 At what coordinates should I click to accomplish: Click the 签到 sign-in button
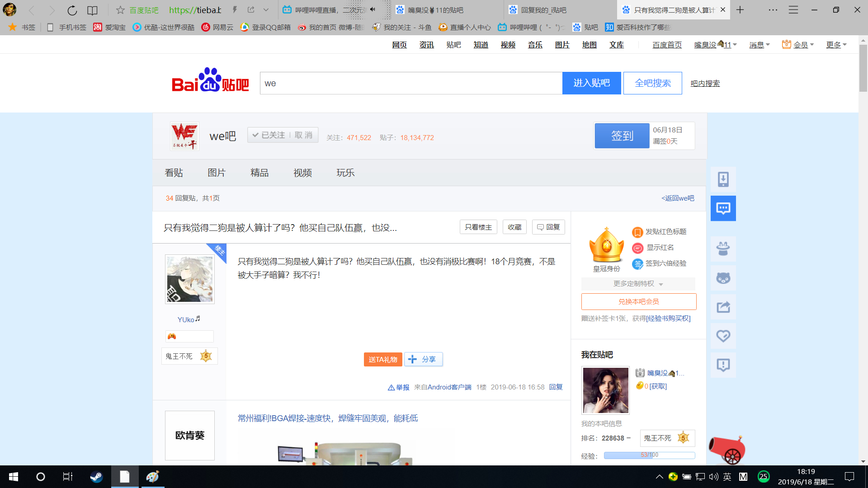[622, 136]
